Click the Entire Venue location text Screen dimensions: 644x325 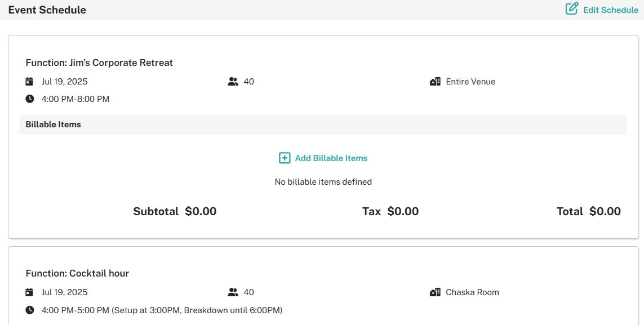pos(470,82)
